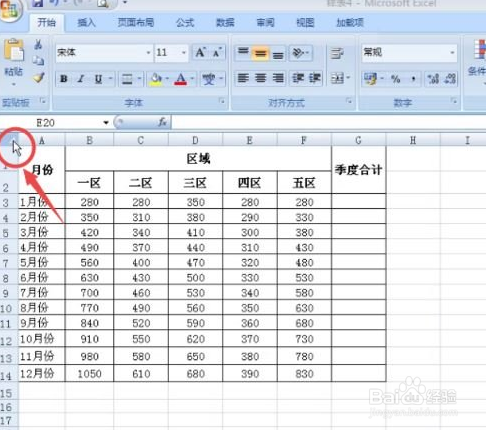Open the borders dropdown arrow
The image size is (486, 430).
[x=139, y=79]
